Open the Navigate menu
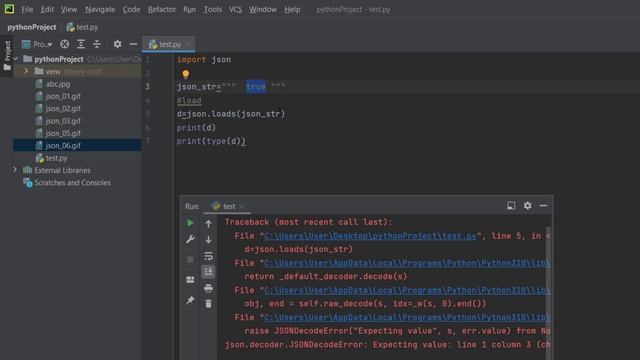 100,9
